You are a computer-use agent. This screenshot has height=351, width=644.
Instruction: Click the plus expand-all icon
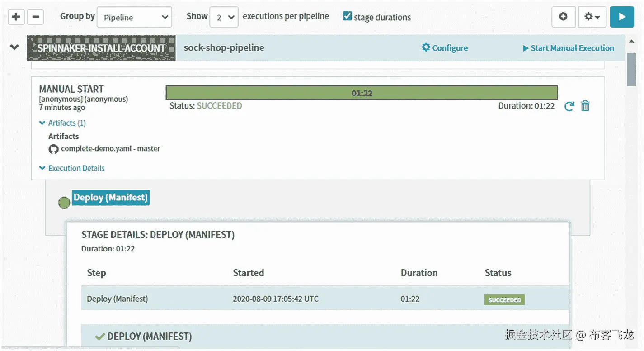coord(16,17)
